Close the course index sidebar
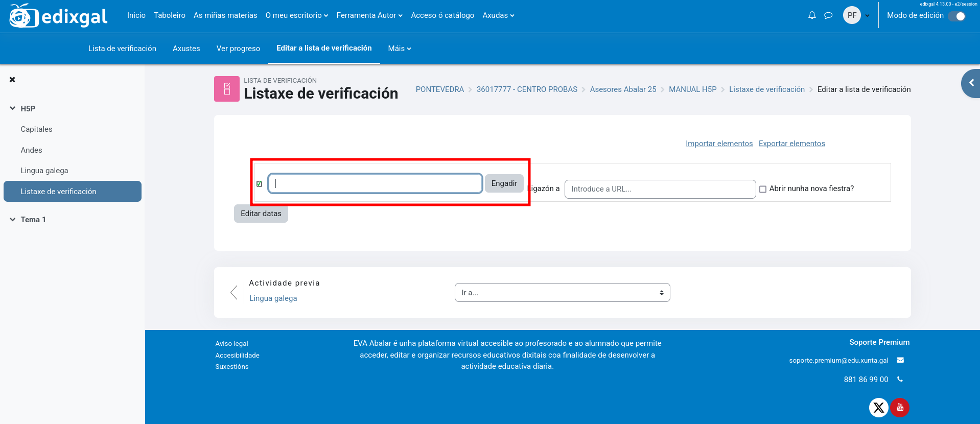This screenshot has height=424, width=980. pos(12,80)
